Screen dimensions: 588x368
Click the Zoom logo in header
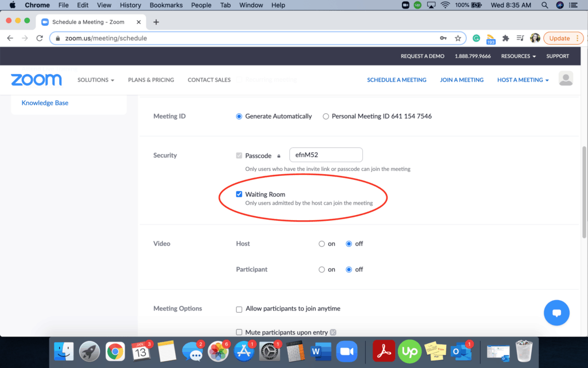[36, 80]
